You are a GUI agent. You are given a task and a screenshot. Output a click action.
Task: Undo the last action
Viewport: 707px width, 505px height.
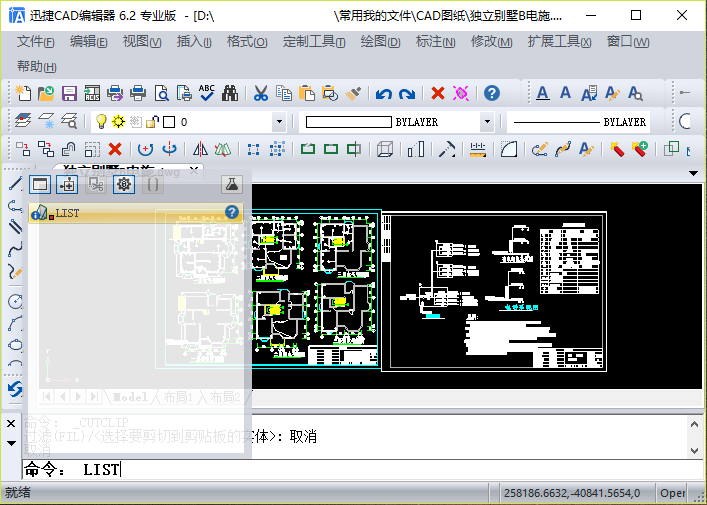coord(383,94)
